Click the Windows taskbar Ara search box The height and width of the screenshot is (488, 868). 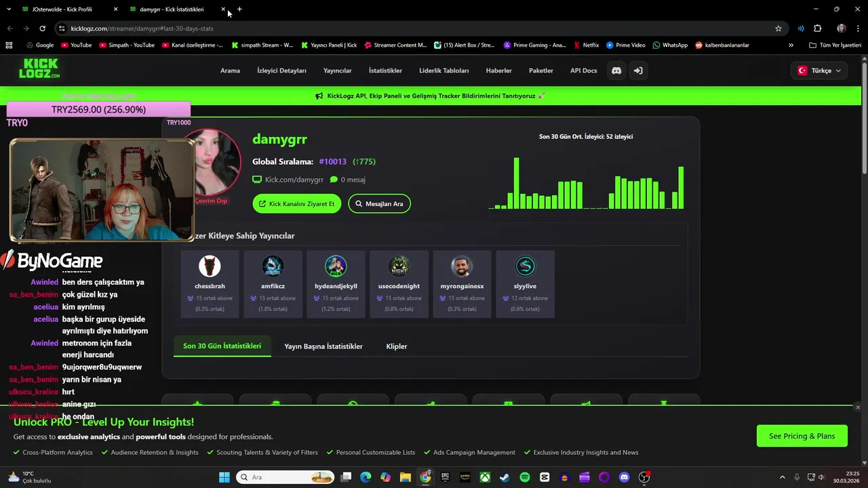[285, 477]
